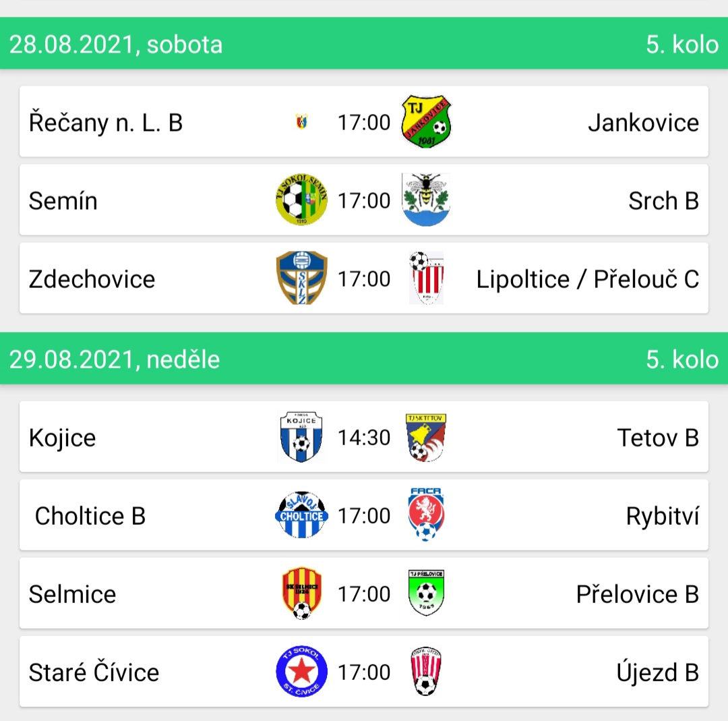
Task: Tap the SK Selmice striped shield
Action: click(x=301, y=594)
